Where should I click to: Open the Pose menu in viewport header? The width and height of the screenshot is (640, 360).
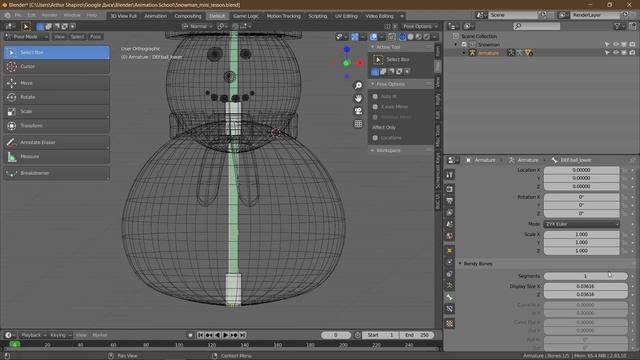(96, 37)
